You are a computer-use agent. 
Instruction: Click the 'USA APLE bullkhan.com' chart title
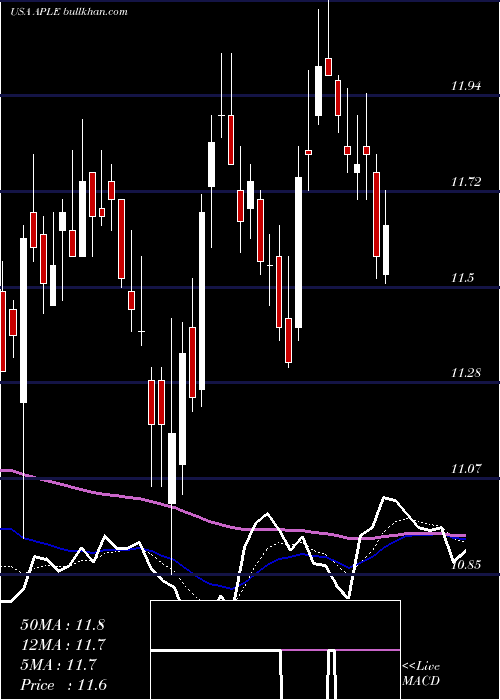coord(69,11)
